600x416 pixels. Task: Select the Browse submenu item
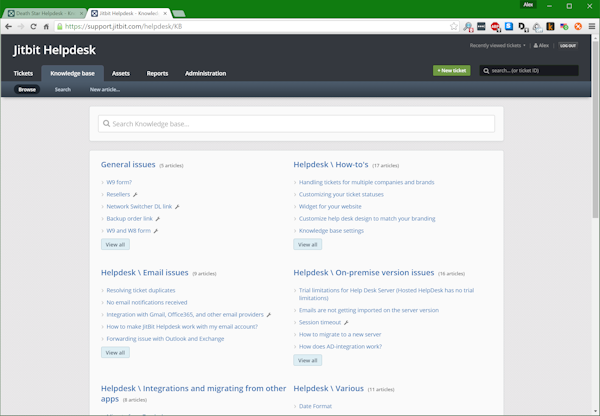coord(27,89)
